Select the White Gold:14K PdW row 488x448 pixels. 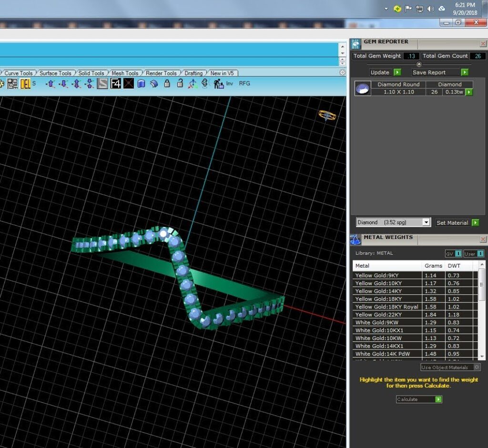click(x=415, y=354)
